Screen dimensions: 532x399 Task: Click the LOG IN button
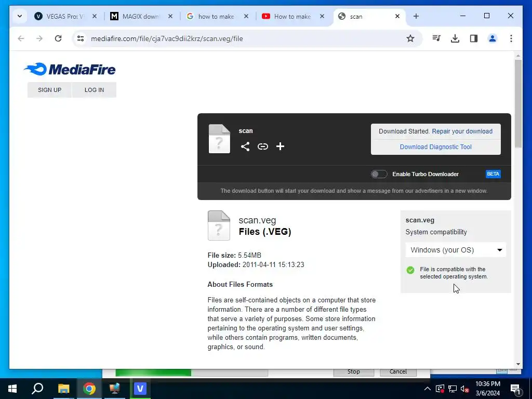pos(95,90)
